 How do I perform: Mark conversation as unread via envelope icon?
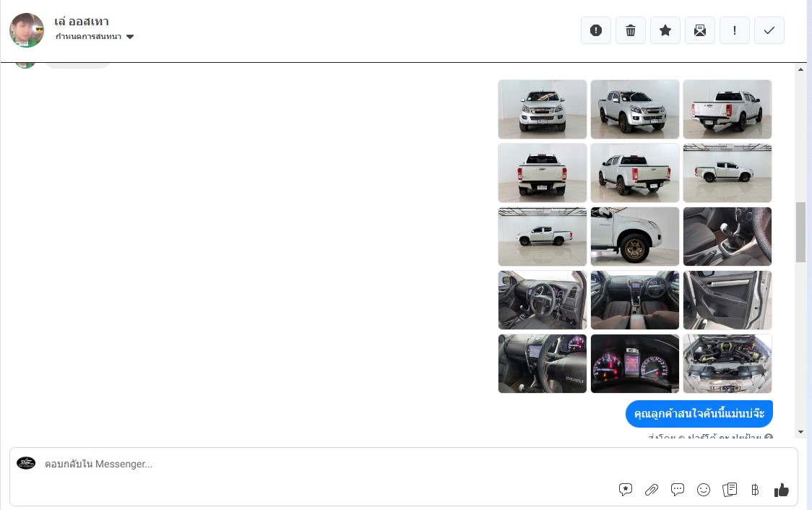point(699,30)
